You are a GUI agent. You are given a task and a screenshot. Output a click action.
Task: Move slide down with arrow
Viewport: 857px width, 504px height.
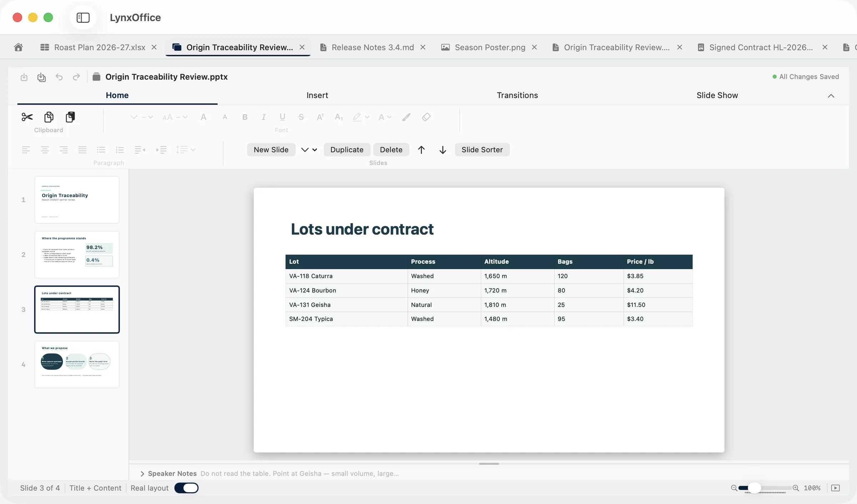(443, 150)
